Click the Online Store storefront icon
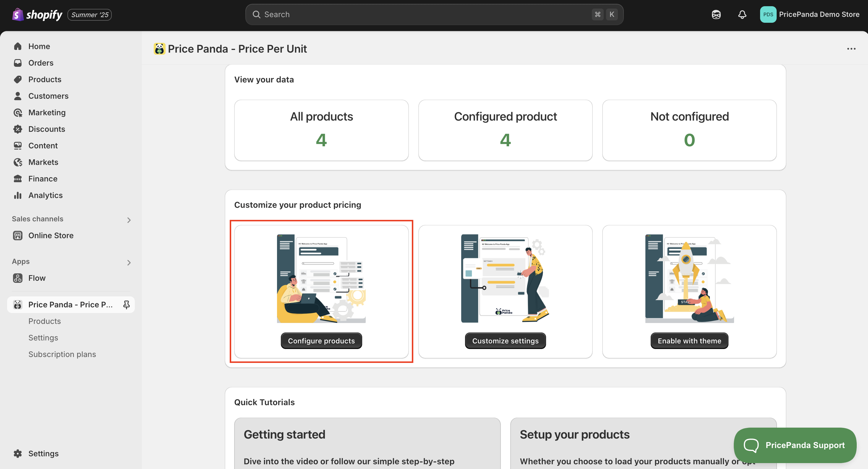This screenshot has height=469, width=868. [18, 236]
